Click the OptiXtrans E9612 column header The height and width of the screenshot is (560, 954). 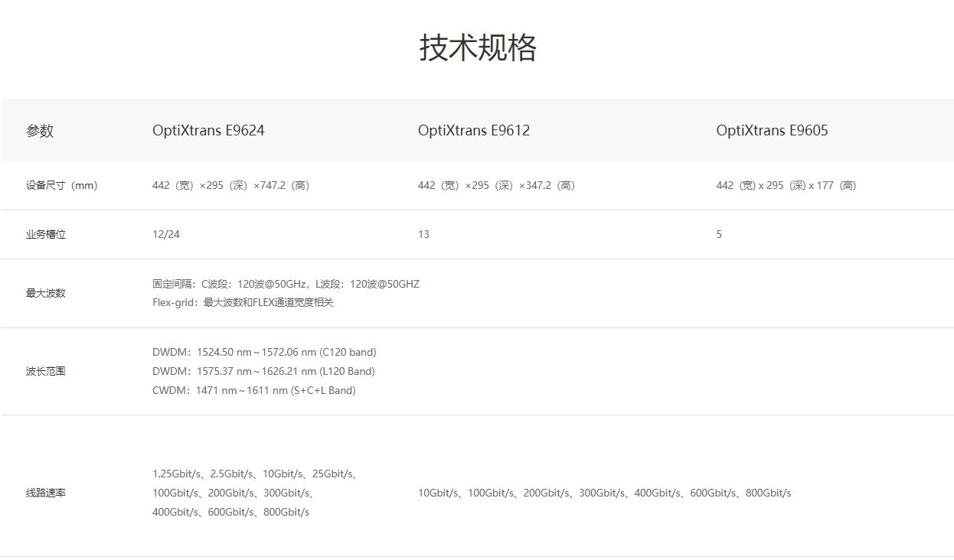474,130
